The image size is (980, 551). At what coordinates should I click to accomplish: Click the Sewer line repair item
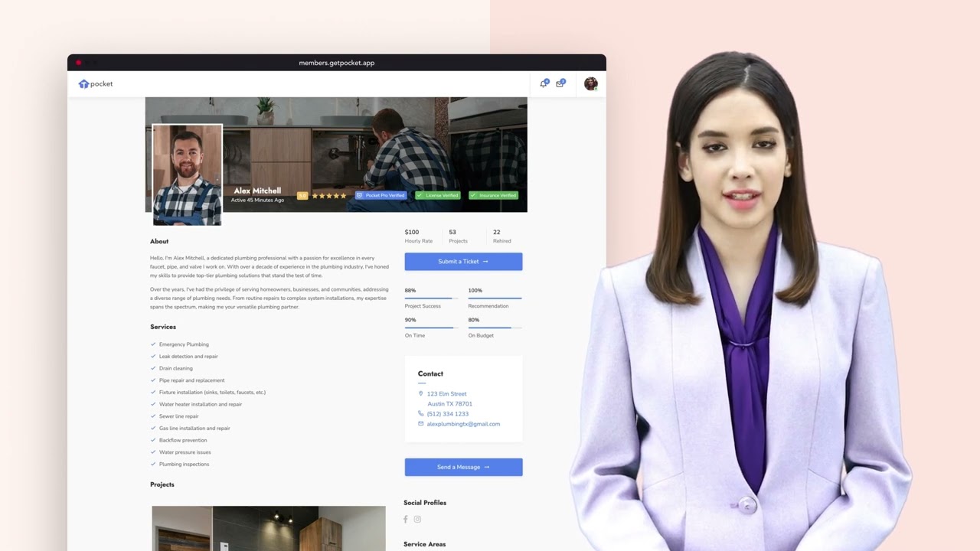click(x=179, y=416)
